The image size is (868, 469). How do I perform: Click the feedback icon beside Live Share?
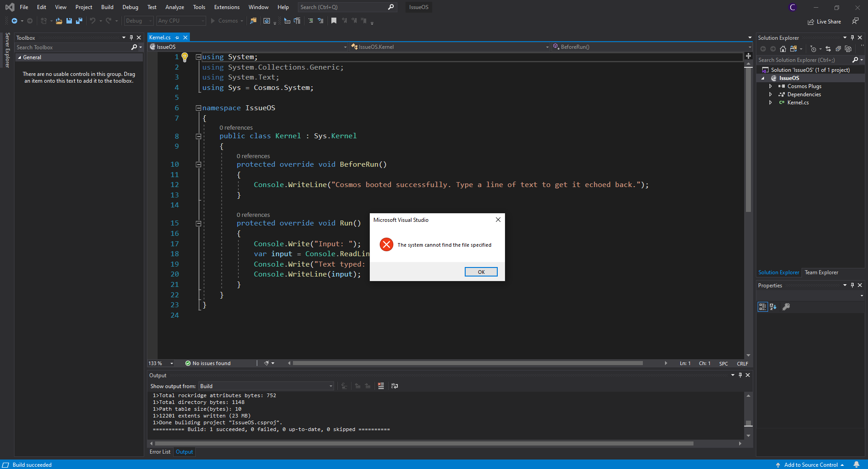(855, 21)
